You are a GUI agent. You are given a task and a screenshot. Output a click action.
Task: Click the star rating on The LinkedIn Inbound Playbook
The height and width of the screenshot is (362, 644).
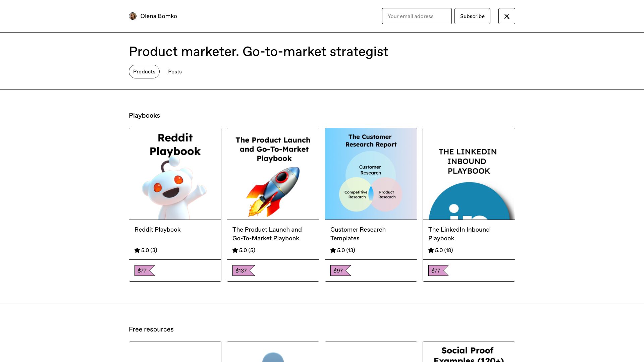click(x=440, y=250)
